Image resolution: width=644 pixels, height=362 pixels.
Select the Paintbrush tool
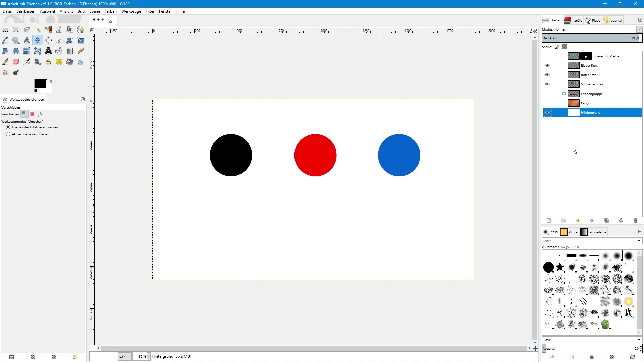click(x=5, y=62)
